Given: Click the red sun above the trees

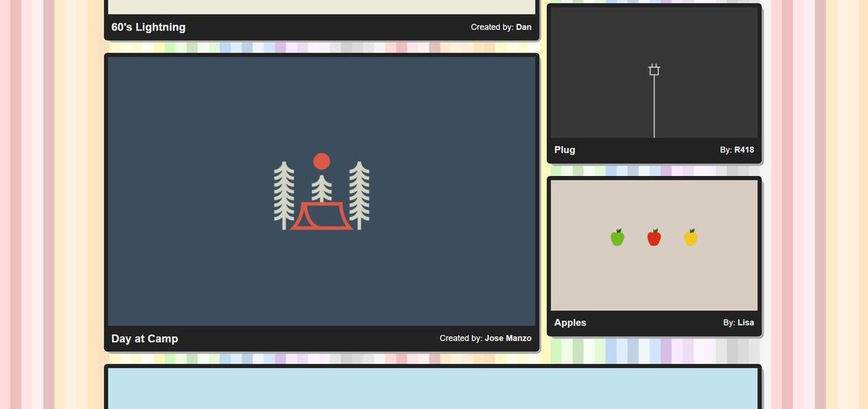Looking at the screenshot, I should (x=321, y=161).
